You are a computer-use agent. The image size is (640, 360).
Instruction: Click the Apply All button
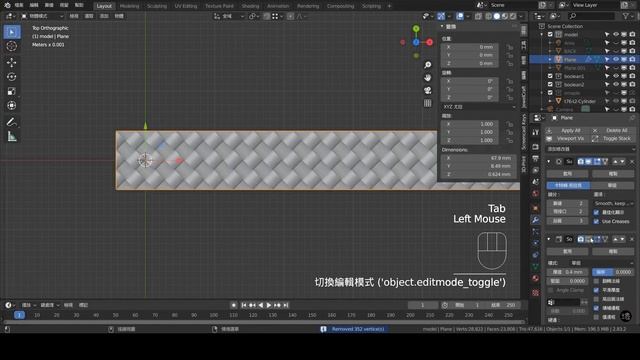(x=567, y=131)
